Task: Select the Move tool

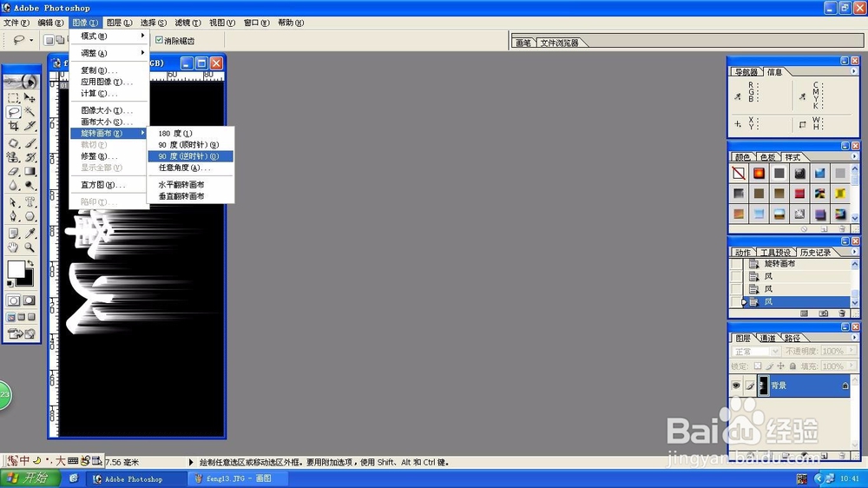Action: [x=30, y=98]
